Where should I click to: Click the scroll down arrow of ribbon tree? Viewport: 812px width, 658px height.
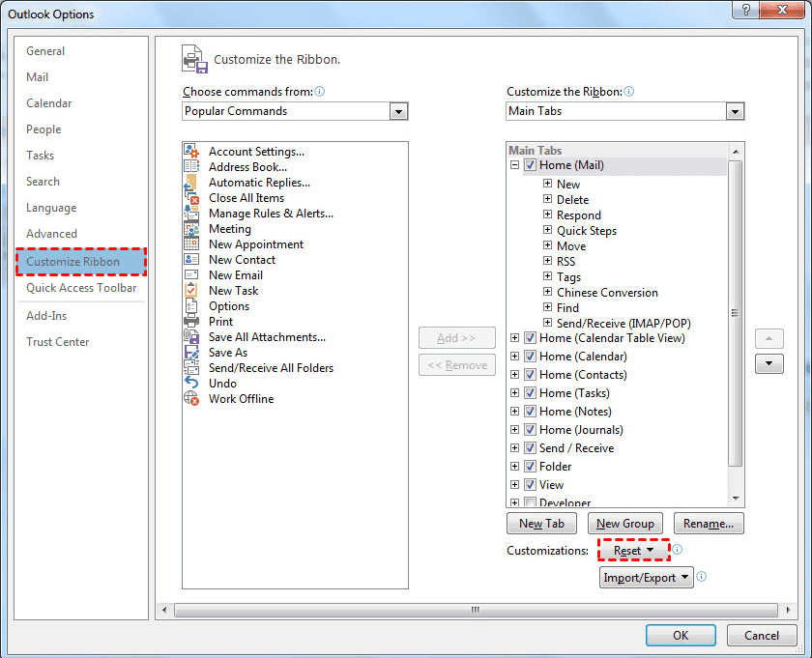(x=736, y=499)
